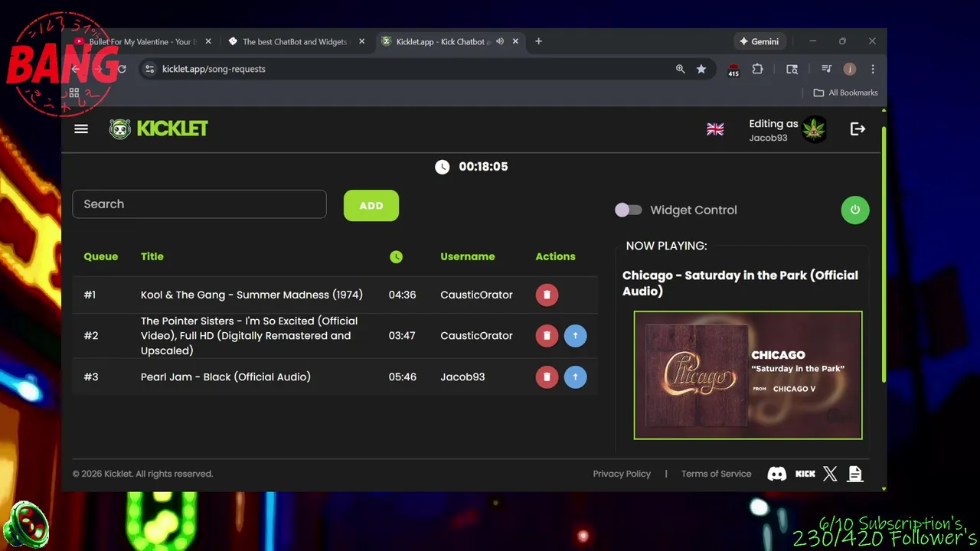The width and height of the screenshot is (980, 551).
Task: Open the Chrome three-dot menu
Action: coord(873,69)
